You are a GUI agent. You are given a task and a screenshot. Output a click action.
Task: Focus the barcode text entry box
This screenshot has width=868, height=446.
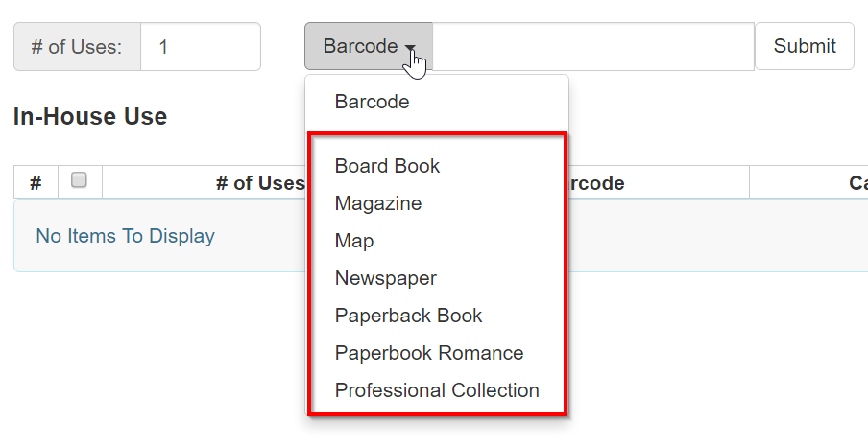[592, 46]
